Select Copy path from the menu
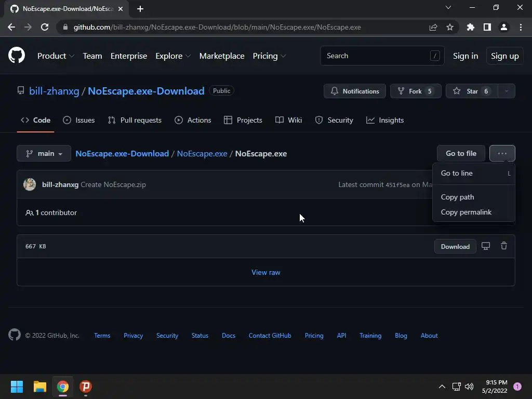The height and width of the screenshot is (399, 532). tap(474, 197)
